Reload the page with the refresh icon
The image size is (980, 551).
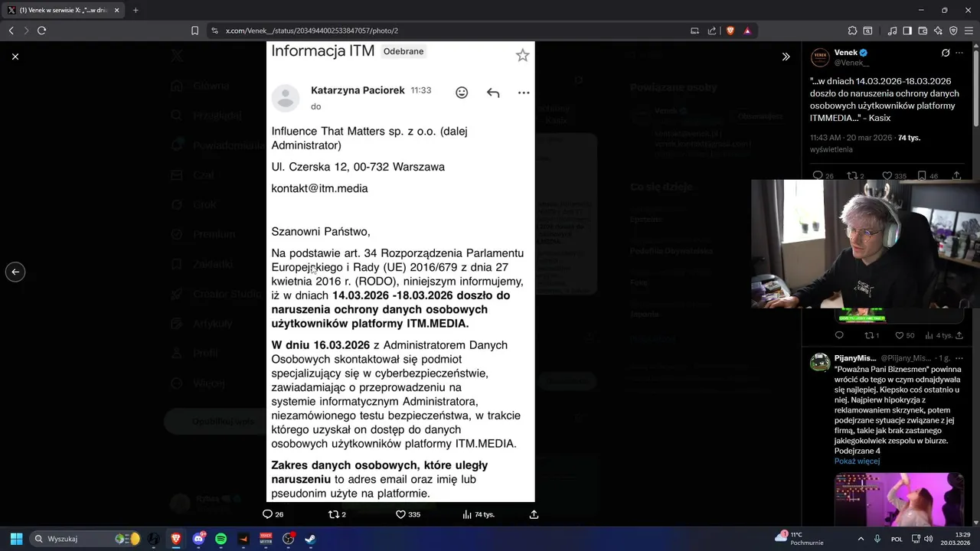pyautogui.click(x=41, y=31)
